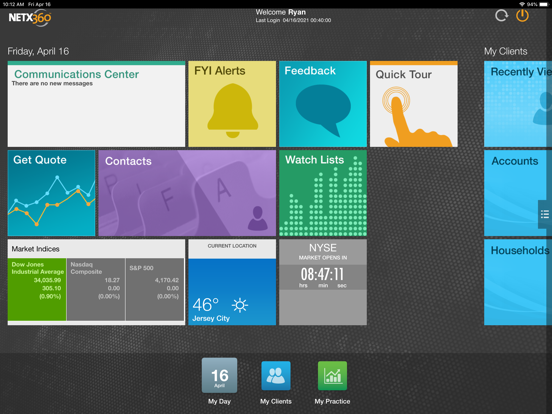Tap the sun weather icon
Screen dimensions: 552x414
(240, 305)
